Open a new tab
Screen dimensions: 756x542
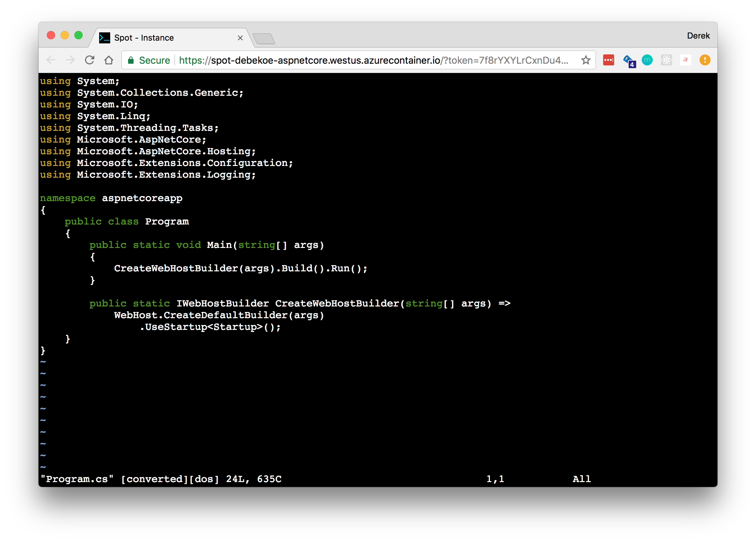point(264,39)
